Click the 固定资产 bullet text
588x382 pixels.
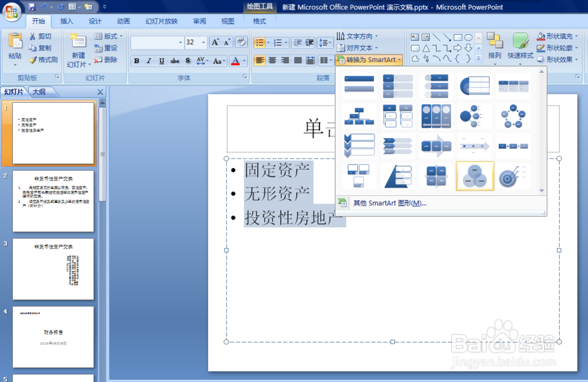277,170
